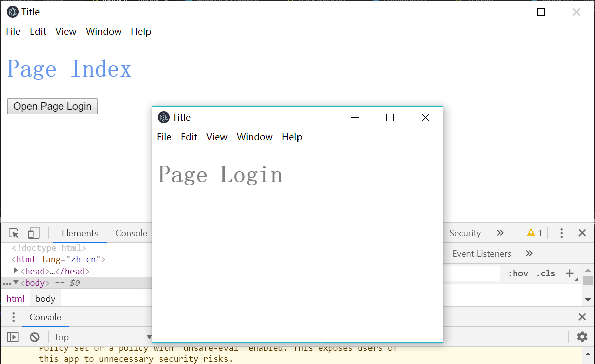
Task: Open Edit menu in login window
Action: (x=189, y=137)
